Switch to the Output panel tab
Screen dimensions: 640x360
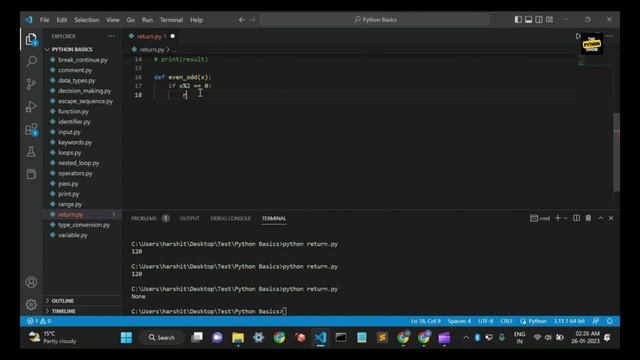190,218
